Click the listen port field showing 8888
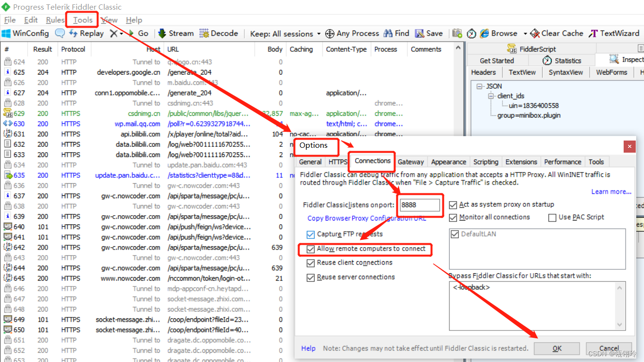Image resolution: width=644 pixels, height=362 pixels. point(419,205)
